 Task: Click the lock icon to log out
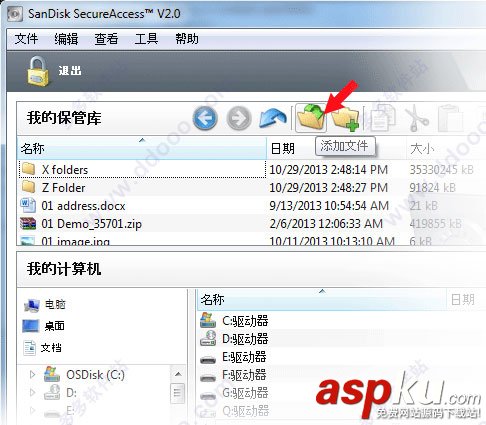click(x=38, y=71)
